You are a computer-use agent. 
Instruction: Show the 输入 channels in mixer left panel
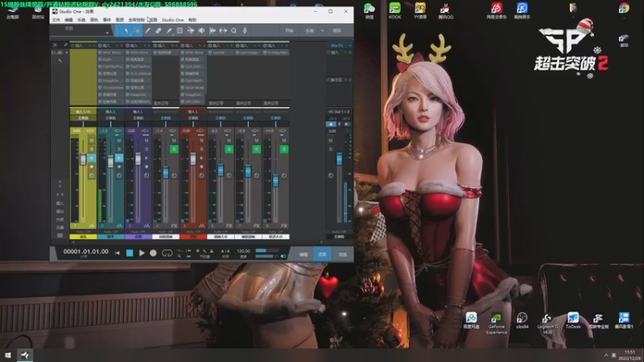click(60, 204)
